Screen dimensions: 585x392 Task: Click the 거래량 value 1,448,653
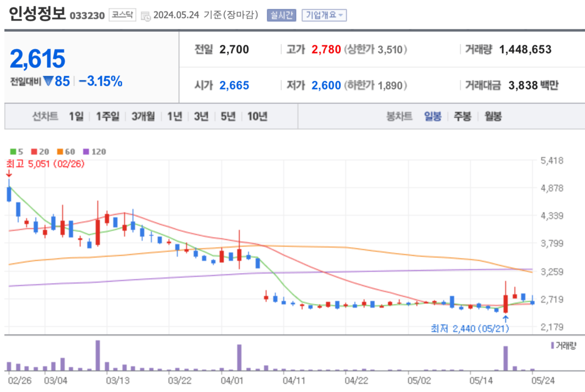point(525,49)
